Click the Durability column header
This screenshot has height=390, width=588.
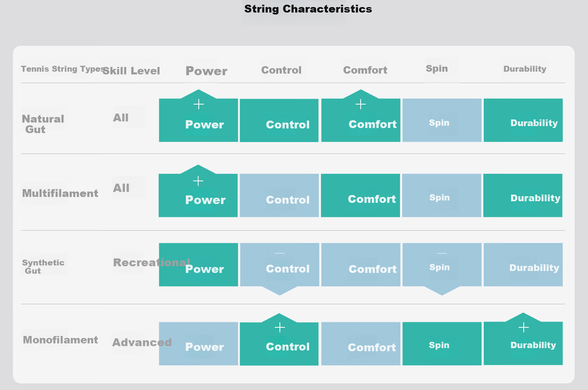click(x=525, y=69)
